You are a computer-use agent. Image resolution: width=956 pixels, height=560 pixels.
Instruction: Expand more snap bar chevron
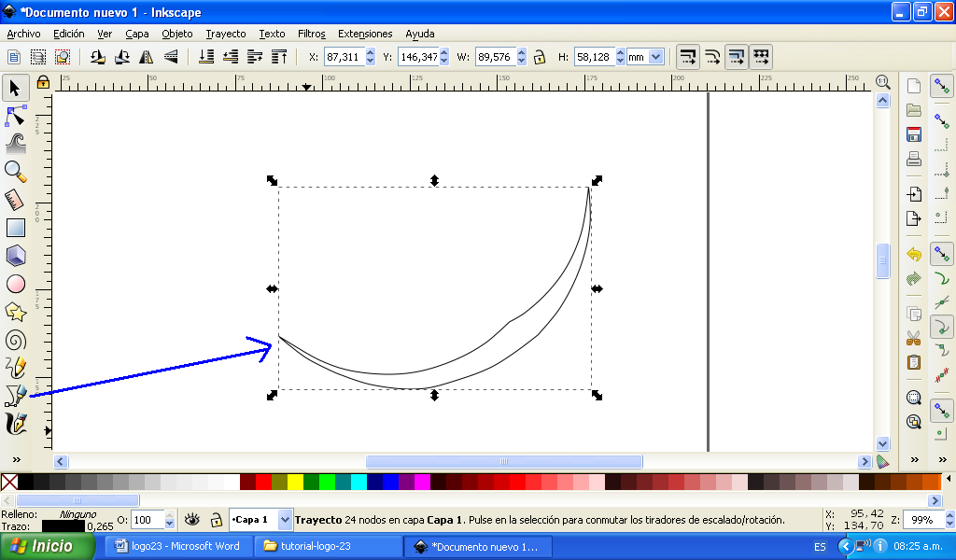(943, 459)
